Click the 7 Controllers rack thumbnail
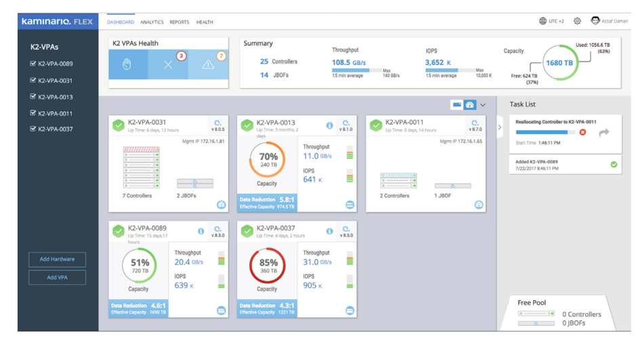Viewport: 644px width, 350px height. click(141, 167)
